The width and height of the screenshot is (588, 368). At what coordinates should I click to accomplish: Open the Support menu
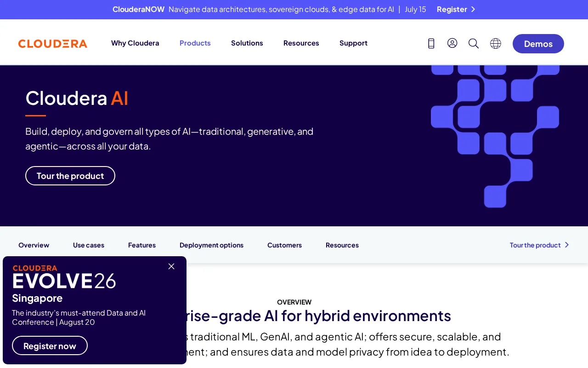[353, 43]
